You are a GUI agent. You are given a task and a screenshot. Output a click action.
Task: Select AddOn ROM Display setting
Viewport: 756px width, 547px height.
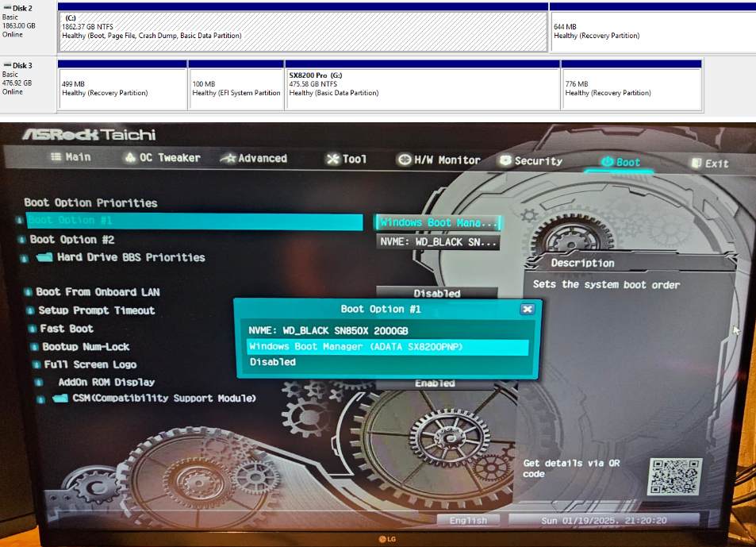[106, 382]
